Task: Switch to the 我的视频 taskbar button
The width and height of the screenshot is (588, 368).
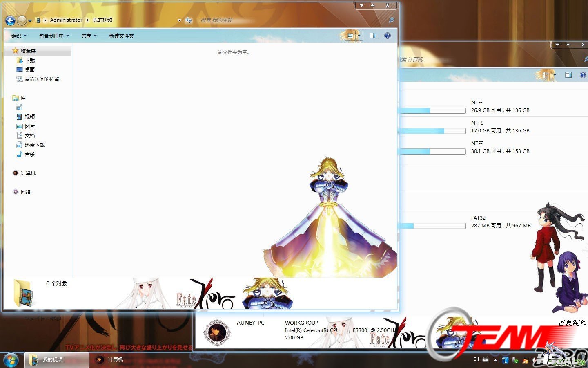Action: pos(57,360)
